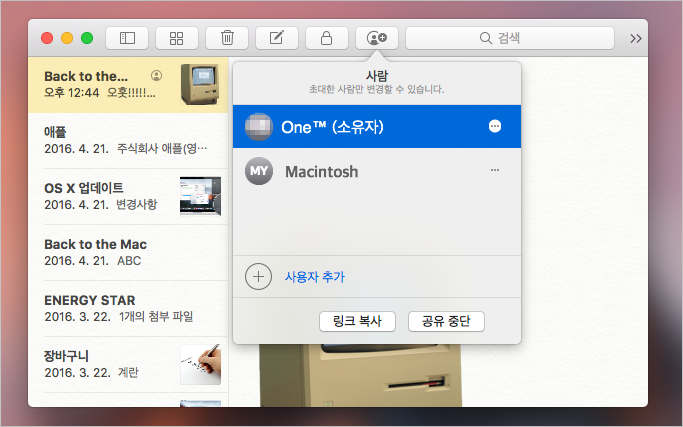Screen dimensions: 683x427
Task: Click shared person icon on first note
Action: coord(156,76)
